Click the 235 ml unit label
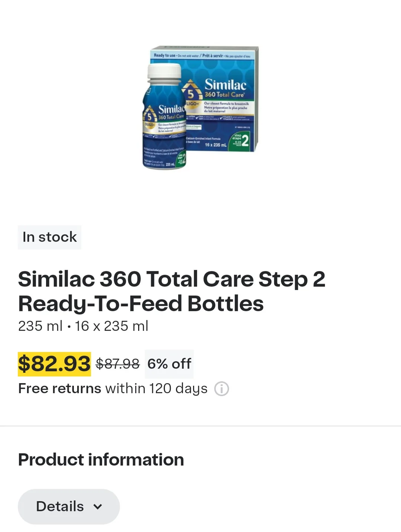 click(39, 326)
